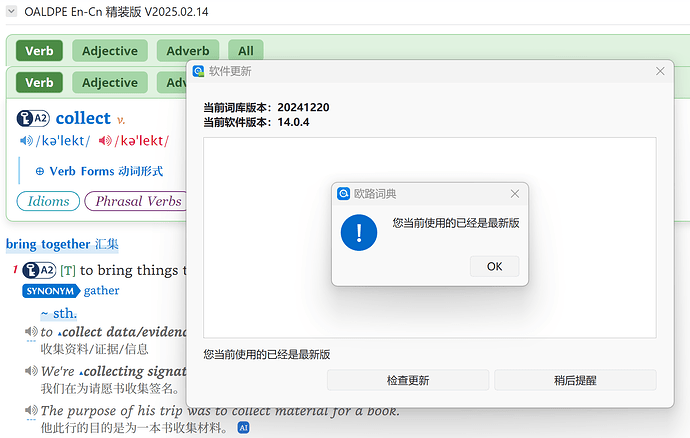Viewport: 690px width, 438px height.
Task: Click the [T] transitive grammar label
Action: 68,270
